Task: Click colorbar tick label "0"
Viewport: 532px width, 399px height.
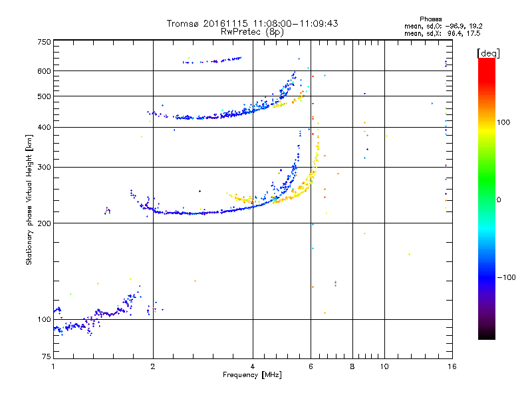Action: point(499,199)
